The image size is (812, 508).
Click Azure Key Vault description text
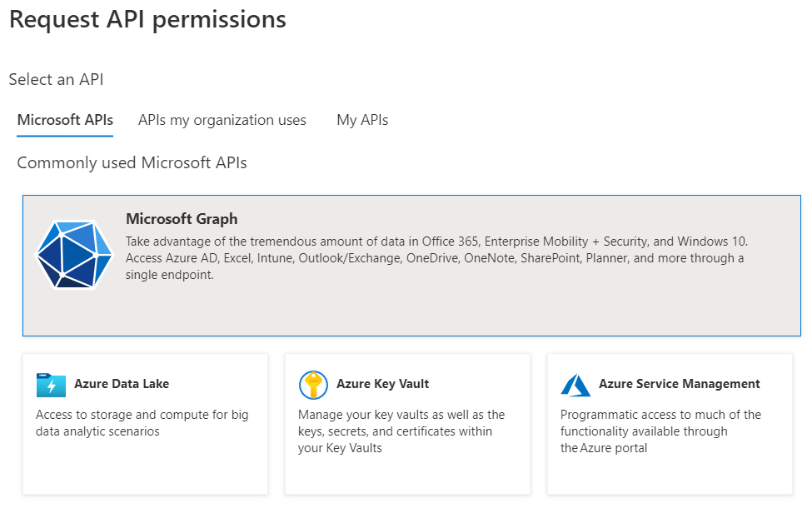pyautogui.click(x=401, y=431)
